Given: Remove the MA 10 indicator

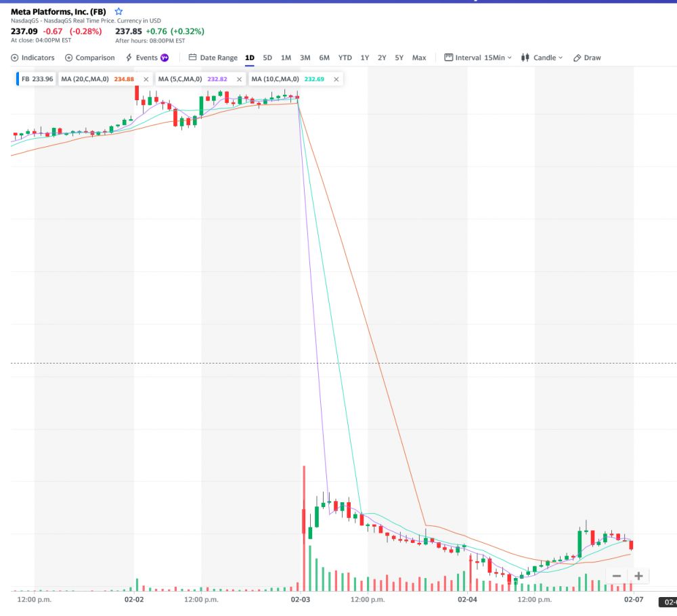Looking at the screenshot, I should click(336, 79).
